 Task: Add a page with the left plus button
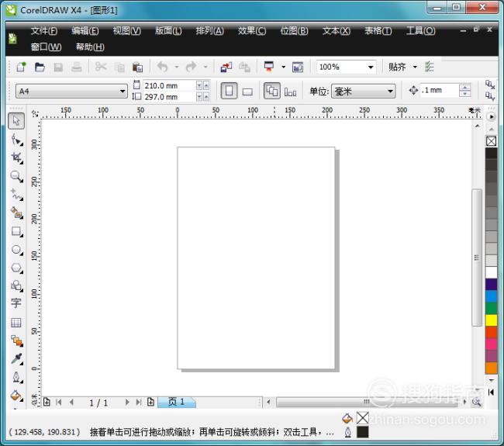click(47, 402)
